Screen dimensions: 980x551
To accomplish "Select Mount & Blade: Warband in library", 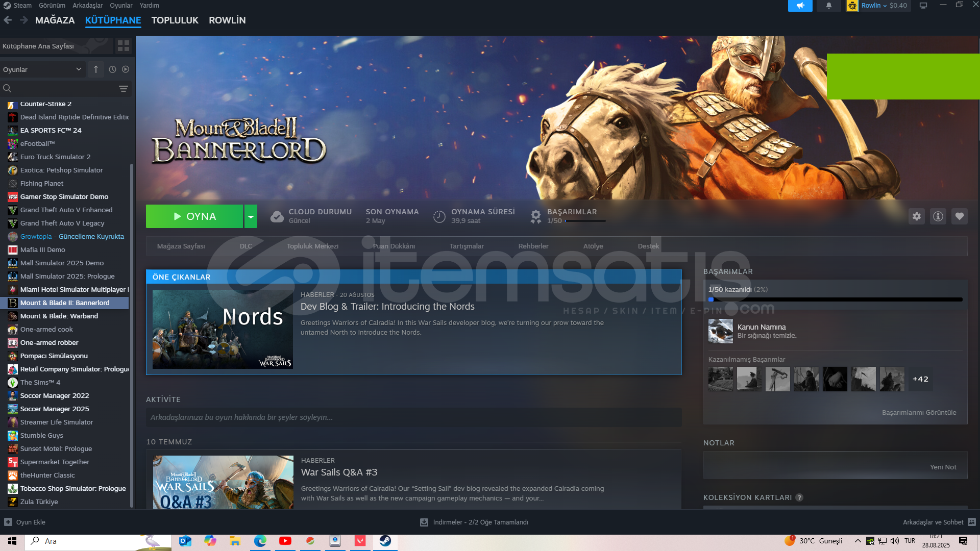I will [x=59, y=316].
